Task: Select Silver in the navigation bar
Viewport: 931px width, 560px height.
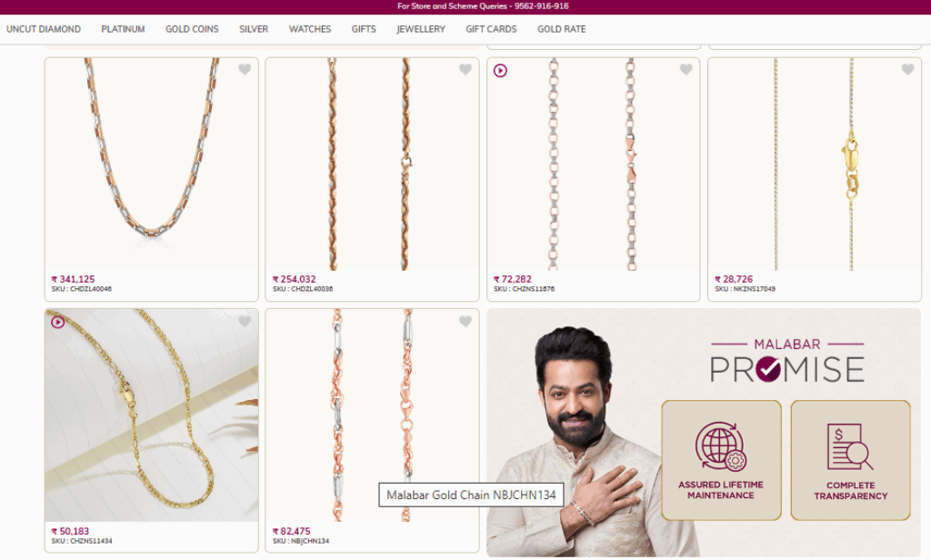Action: click(x=254, y=29)
